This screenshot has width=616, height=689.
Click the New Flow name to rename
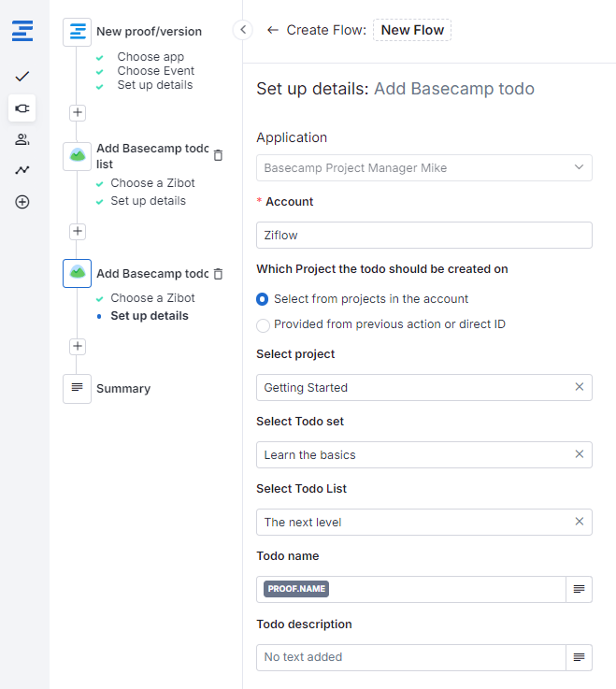[412, 30]
